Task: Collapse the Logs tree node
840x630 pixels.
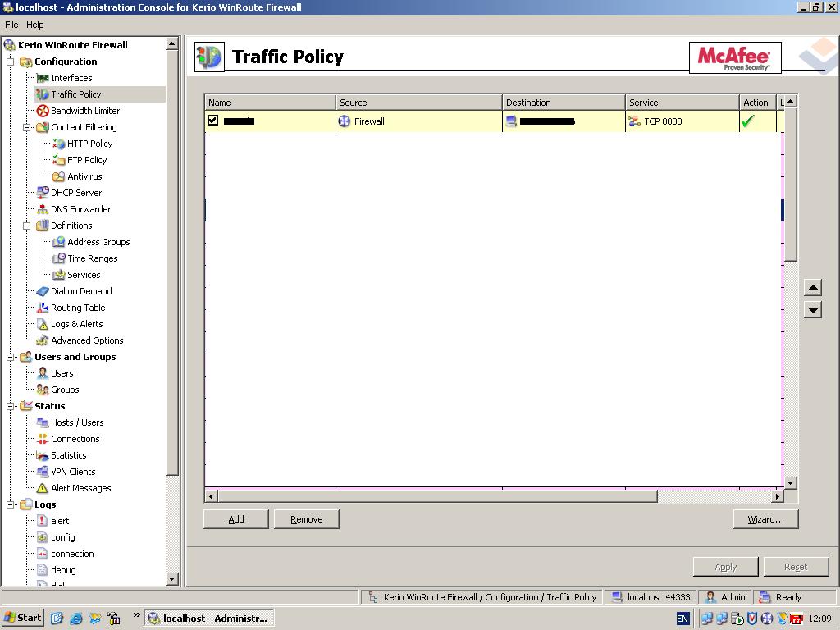Action: (10, 505)
